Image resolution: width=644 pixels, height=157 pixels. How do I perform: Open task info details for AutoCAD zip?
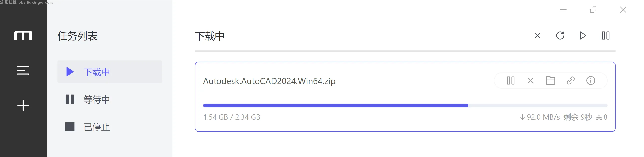click(591, 81)
